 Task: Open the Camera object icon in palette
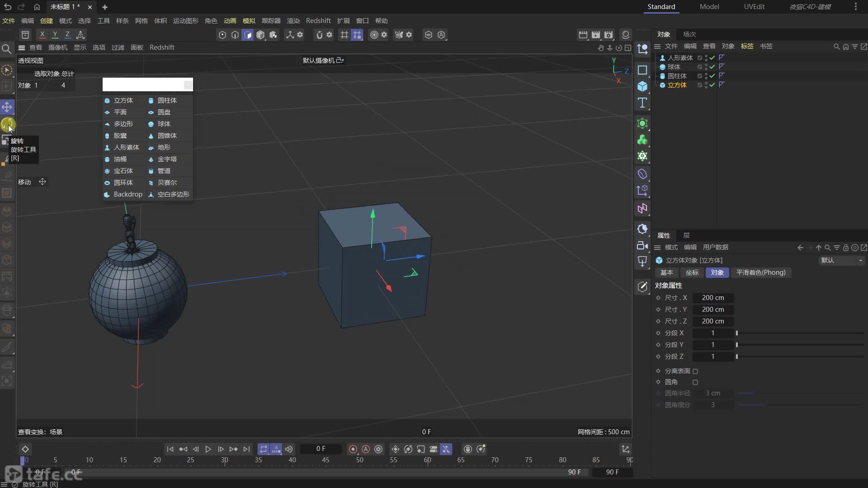tap(642, 245)
